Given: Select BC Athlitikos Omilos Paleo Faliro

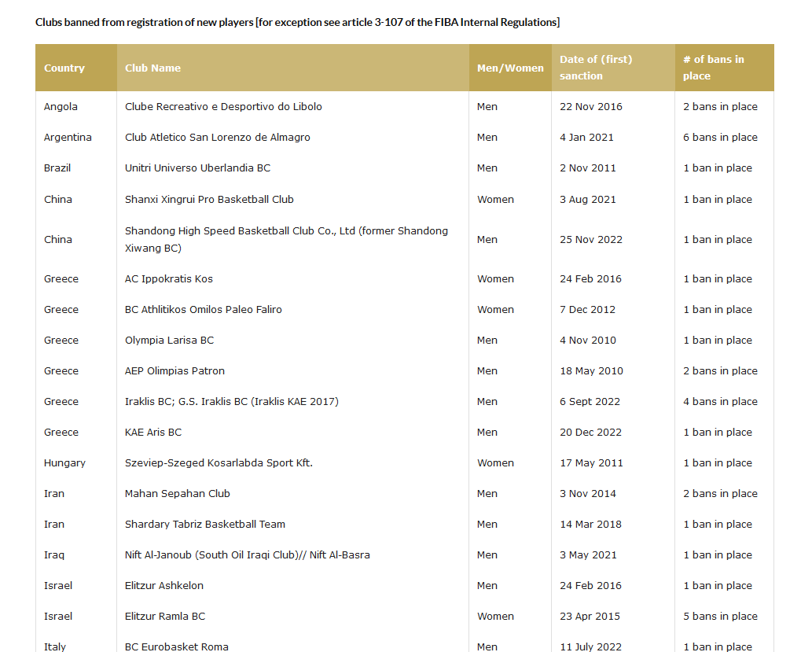Looking at the screenshot, I should click(x=203, y=309).
